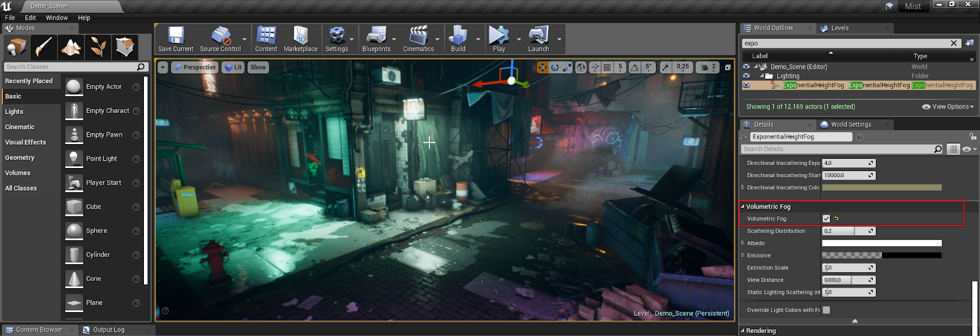Select the scale gizmo tool in viewport
This screenshot has height=336, width=980.
[x=567, y=67]
